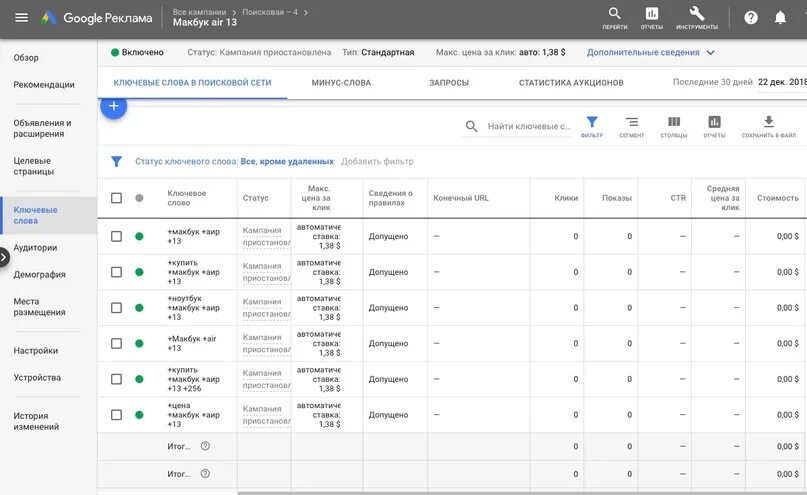807x495 pixels.
Task: Tick checkbox for first +купить +макбук +аир +13
Action: tap(116, 272)
